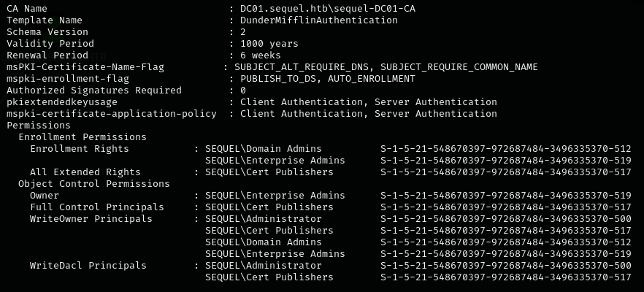
Task: Select the "6 weeks" renewal period value
Action: (x=260, y=55)
